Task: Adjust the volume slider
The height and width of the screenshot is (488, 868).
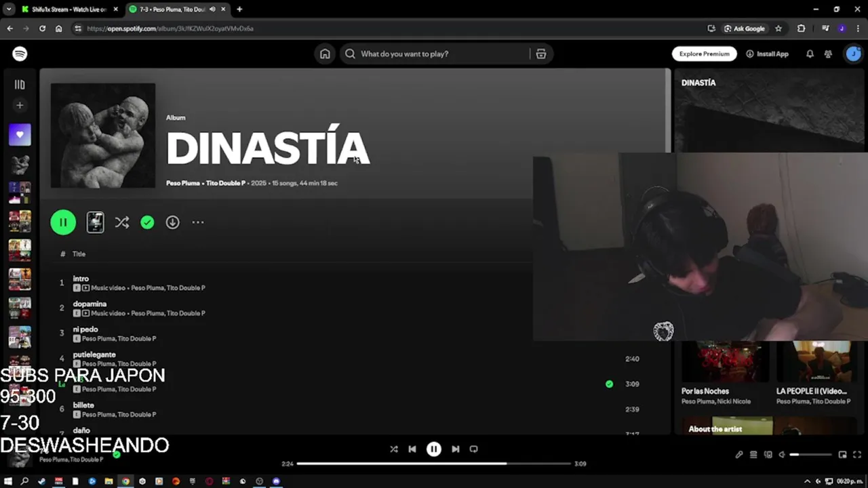Action: 810,455
